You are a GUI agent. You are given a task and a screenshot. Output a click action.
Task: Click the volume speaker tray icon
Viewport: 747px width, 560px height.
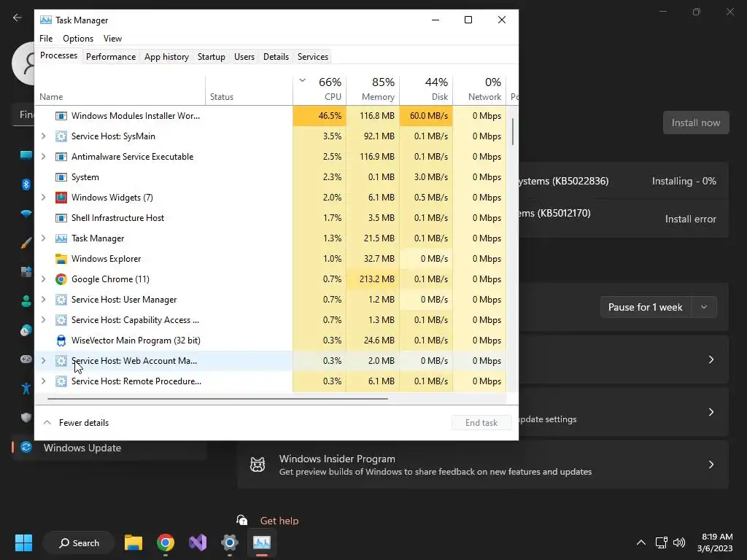tap(679, 542)
